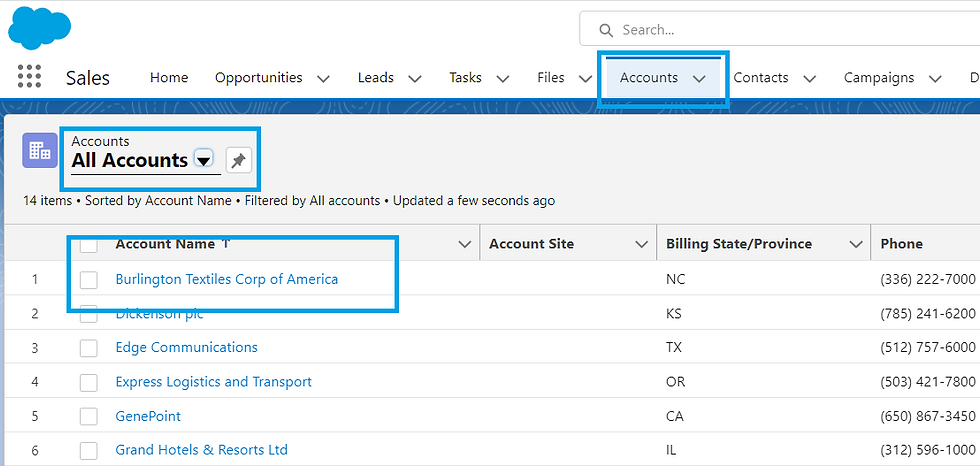This screenshot has width=980, height=466.
Task: Click phone number (336) 222-7000
Action: tap(928, 279)
